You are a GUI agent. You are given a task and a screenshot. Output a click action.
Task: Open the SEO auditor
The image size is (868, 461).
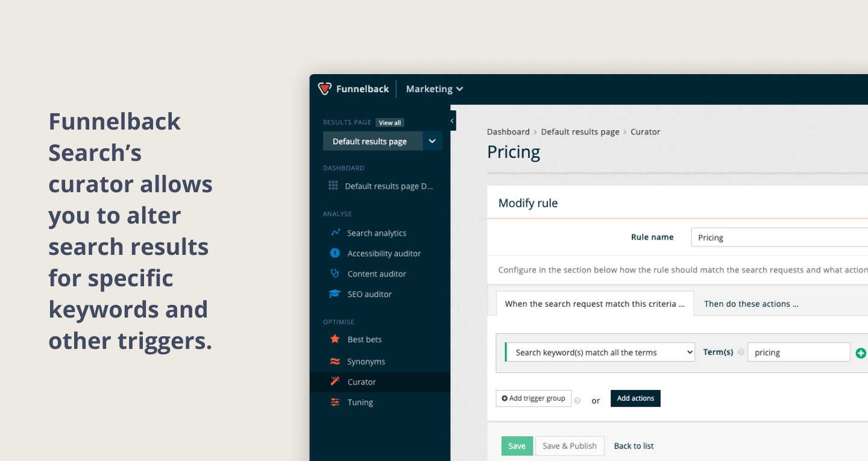click(x=360, y=294)
